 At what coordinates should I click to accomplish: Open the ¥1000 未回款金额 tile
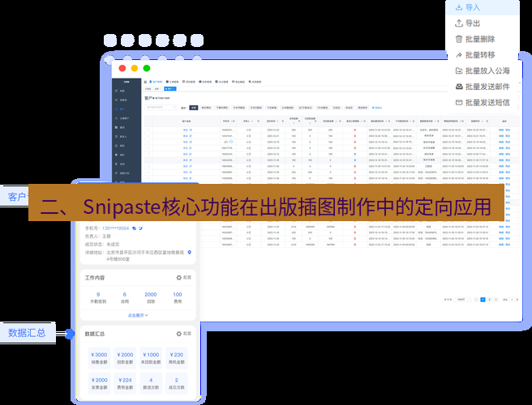(x=151, y=358)
